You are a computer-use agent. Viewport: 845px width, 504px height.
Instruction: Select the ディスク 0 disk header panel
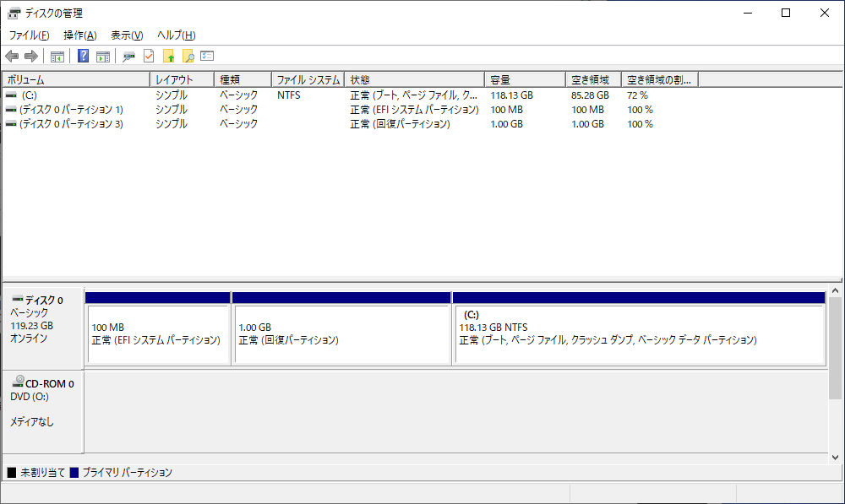(42, 328)
